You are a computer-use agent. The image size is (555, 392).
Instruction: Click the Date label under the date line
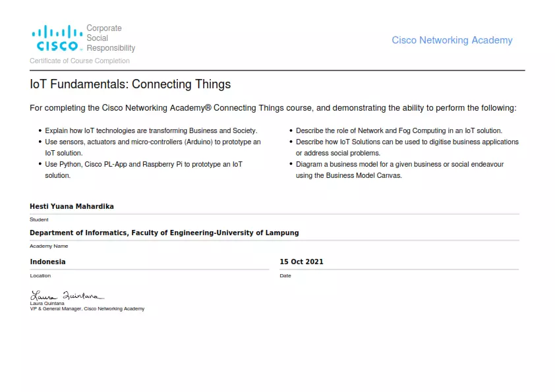pos(285,275)
